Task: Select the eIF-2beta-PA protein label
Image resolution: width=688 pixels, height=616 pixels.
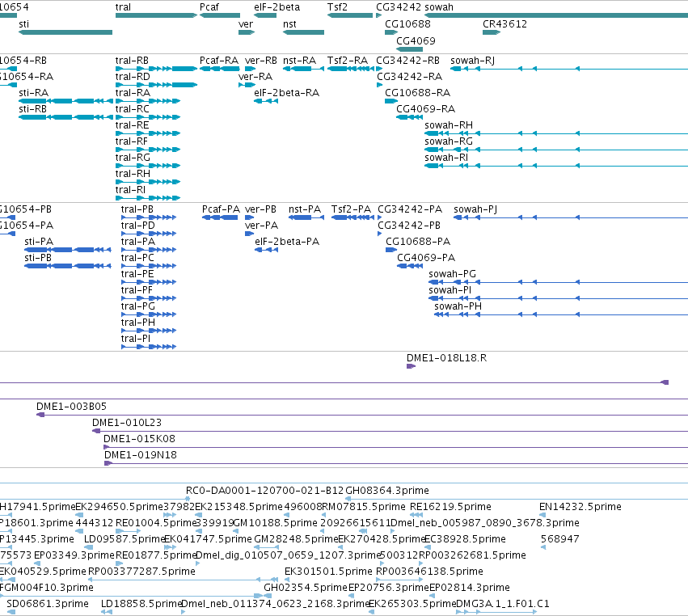Action: coord(287,242)
